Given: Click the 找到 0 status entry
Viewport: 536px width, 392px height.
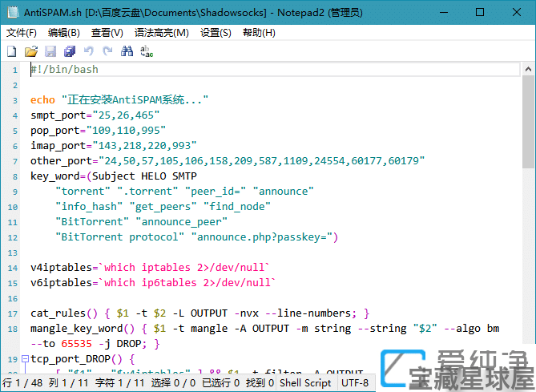Looking at the screenshot, I should (260, 382).
